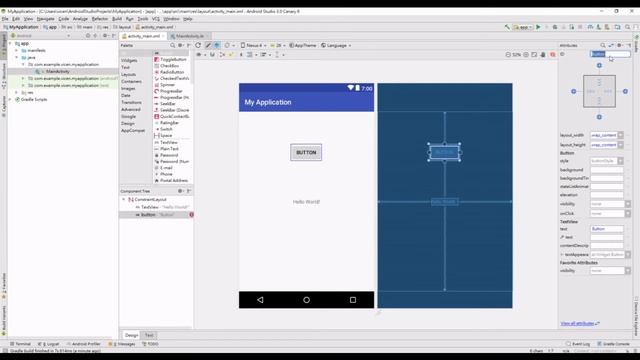Toggle the pan and zoom hand icon
This screenshot has width=640, height=360.
click(543, 55)
